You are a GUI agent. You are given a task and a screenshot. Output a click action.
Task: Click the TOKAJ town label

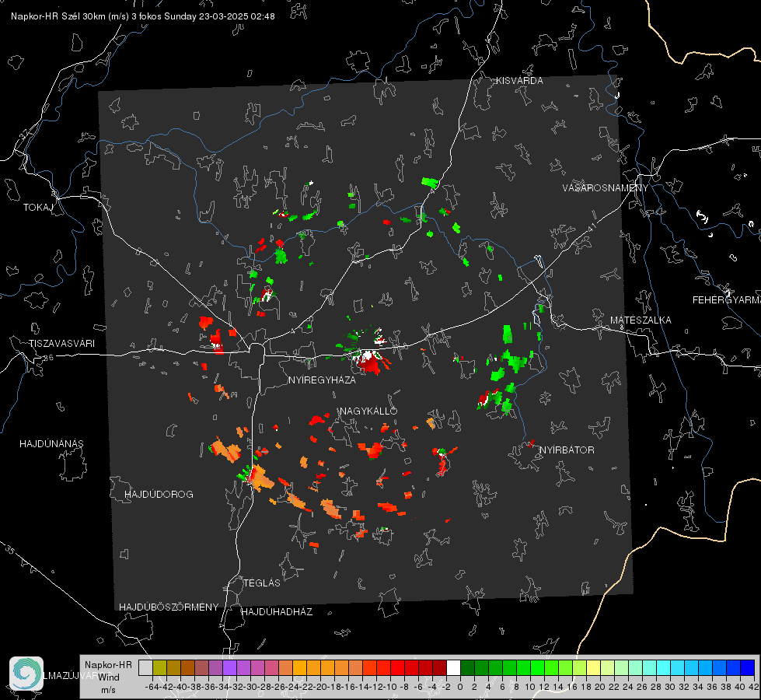[38, 208]
